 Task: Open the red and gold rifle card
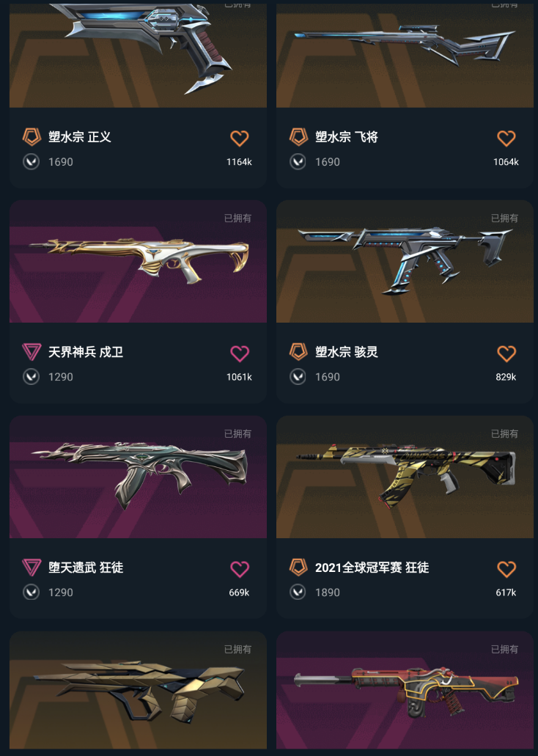point(405,691)
